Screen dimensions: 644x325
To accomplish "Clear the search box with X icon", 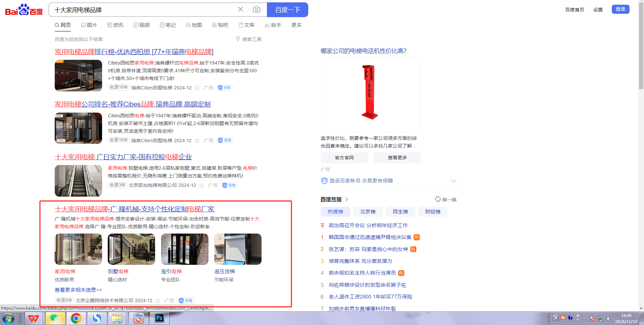I will point(240,9).
